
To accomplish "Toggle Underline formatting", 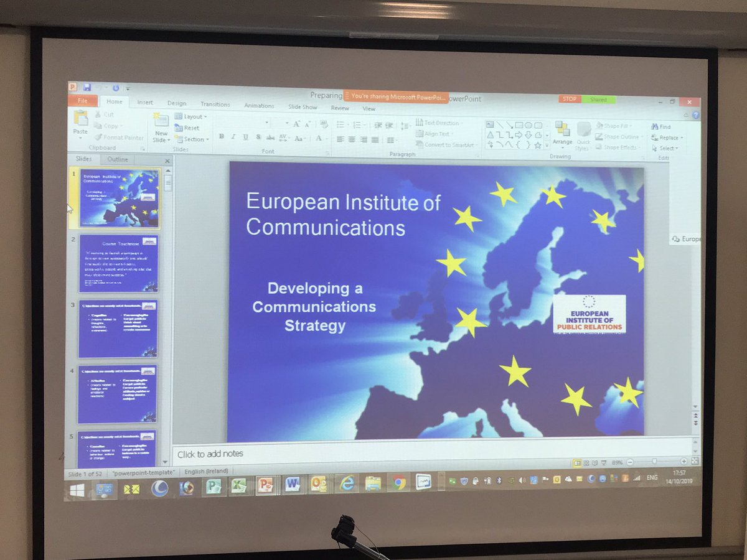I will point(246,138).
